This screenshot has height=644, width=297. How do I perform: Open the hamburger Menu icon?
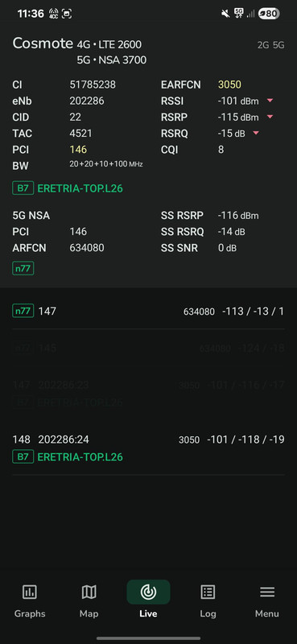(x=267, y=592)
